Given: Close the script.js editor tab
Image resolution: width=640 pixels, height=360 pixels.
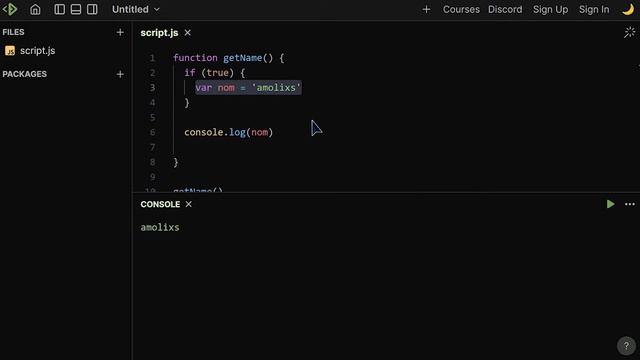Looking at the screenshot, I should coord(187,33).
